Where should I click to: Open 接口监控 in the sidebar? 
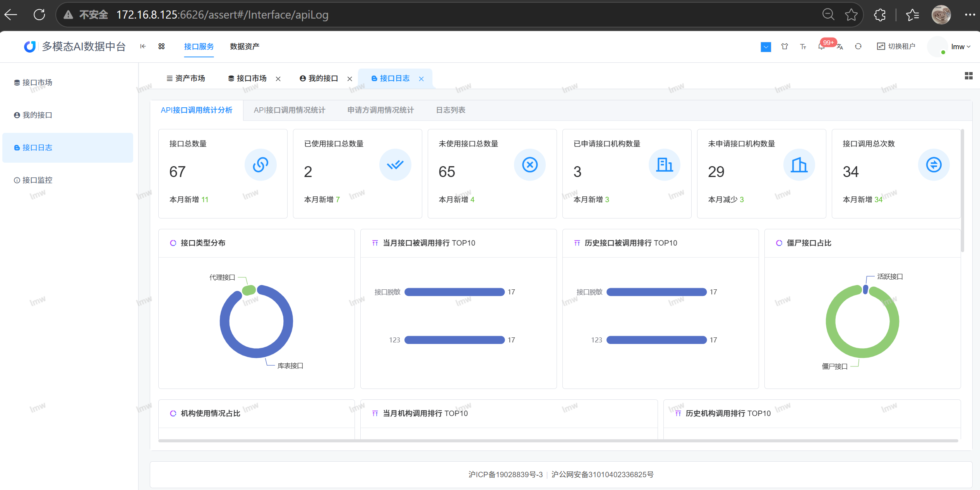(68, 180)
